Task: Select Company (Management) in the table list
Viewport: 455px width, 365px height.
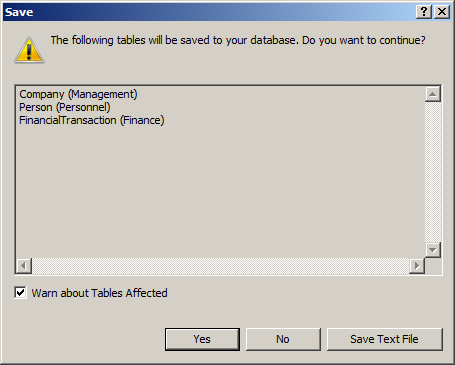Action: 78,94
